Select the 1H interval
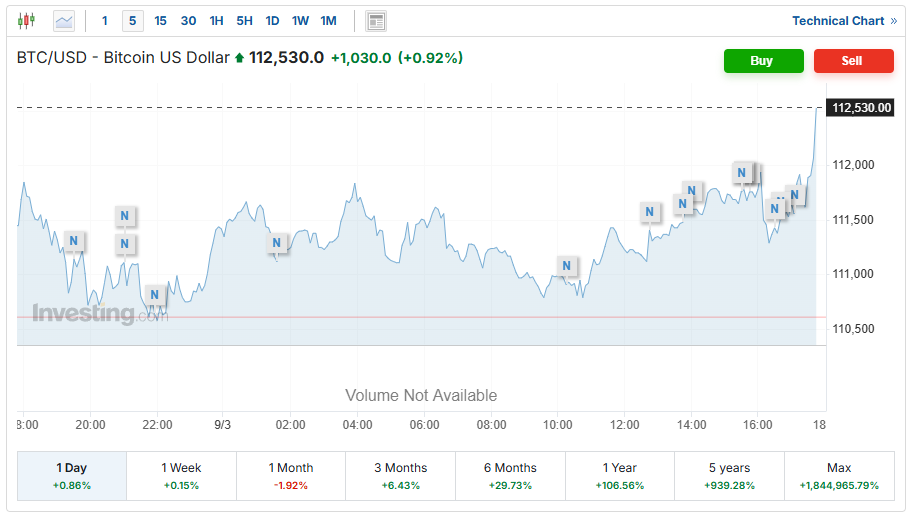The height and width of the screenshot is (522, 912). pos(216,21)
